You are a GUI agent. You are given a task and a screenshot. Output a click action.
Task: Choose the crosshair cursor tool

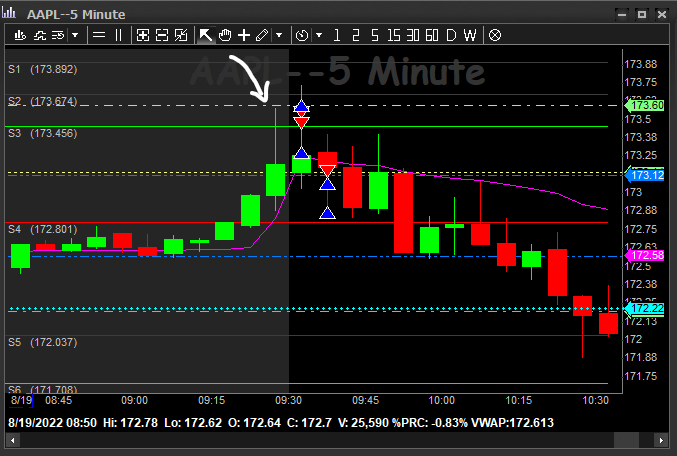click(243, 35)
